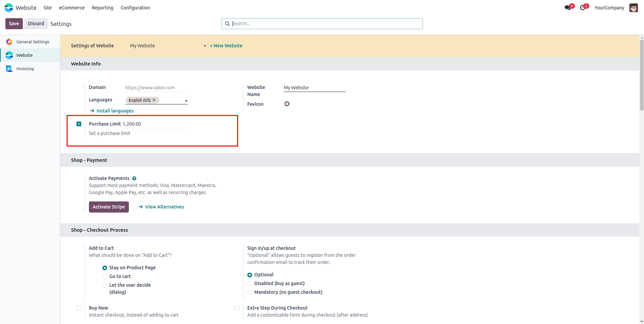Enable the Buy Now checkbox
Viewport: 644px width, 324px height.
pos(79,308)
